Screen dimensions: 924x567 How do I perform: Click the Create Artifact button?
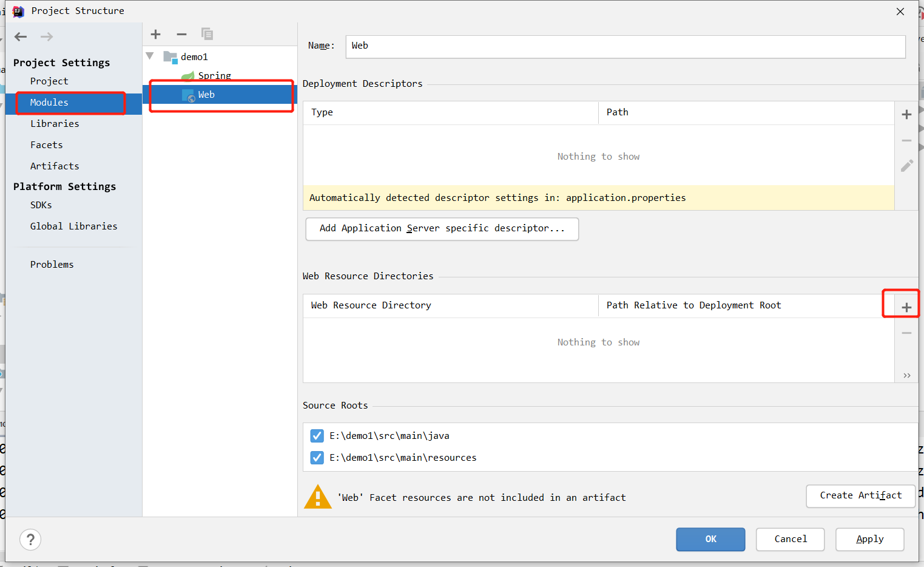[861, 496]
